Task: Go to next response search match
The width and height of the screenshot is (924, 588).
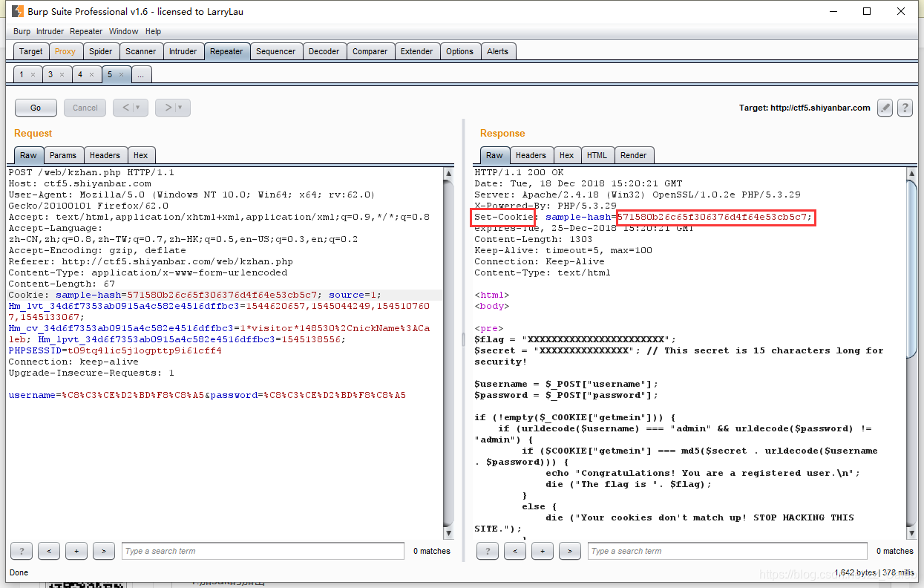Action: click(x=569, y=551)
